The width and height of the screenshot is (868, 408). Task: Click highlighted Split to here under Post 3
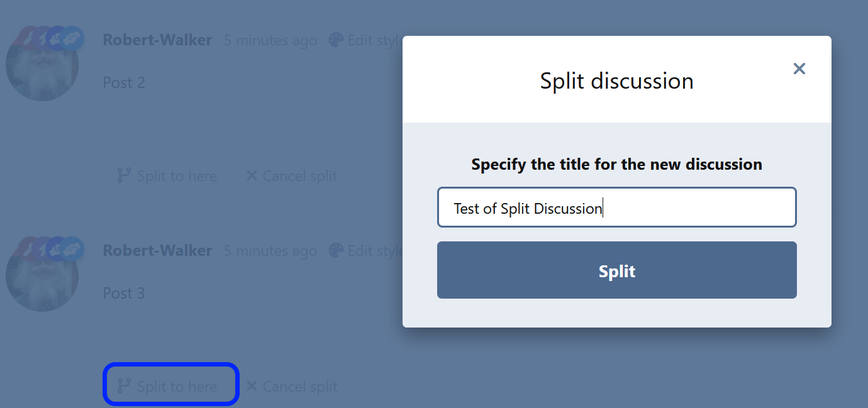pos(170,386)
